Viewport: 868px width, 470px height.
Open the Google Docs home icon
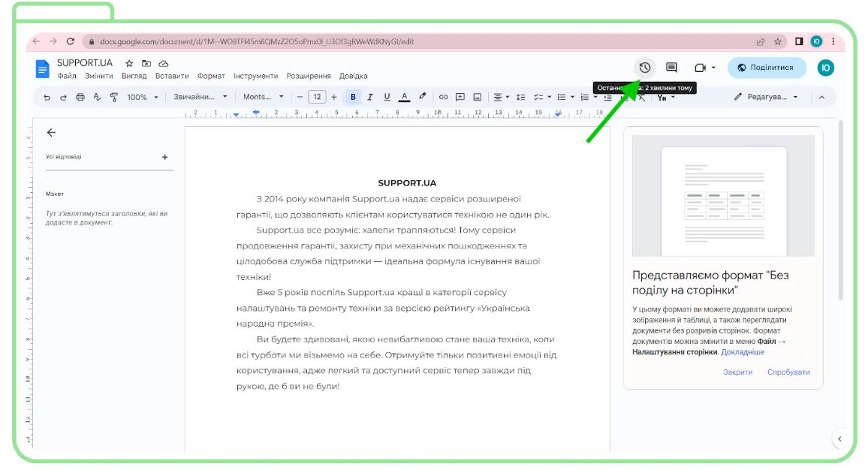(x=42, y=69)
